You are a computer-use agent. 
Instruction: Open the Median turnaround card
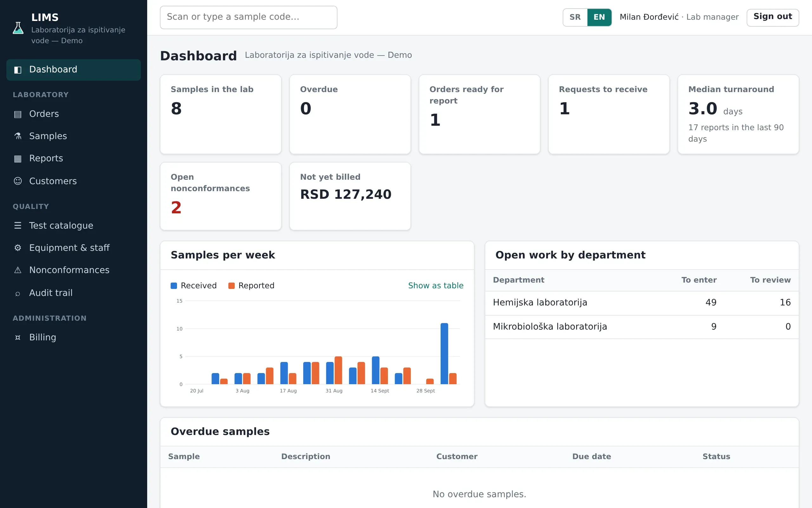738,114
